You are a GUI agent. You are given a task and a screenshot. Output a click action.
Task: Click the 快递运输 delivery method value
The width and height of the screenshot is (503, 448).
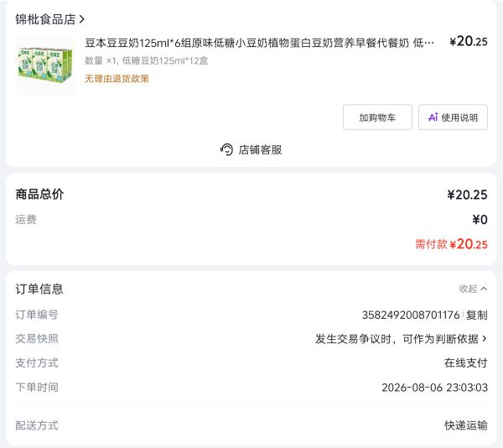coord(466,425)
